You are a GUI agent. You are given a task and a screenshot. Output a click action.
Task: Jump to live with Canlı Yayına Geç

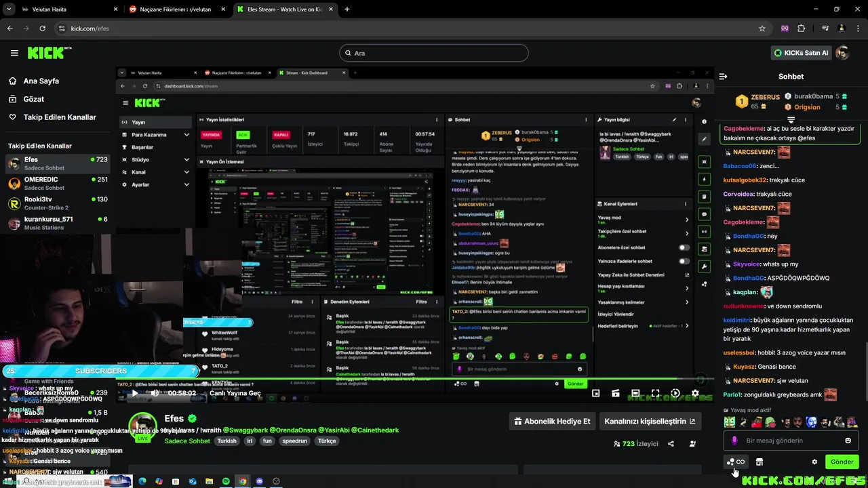[x=235, y=393]
